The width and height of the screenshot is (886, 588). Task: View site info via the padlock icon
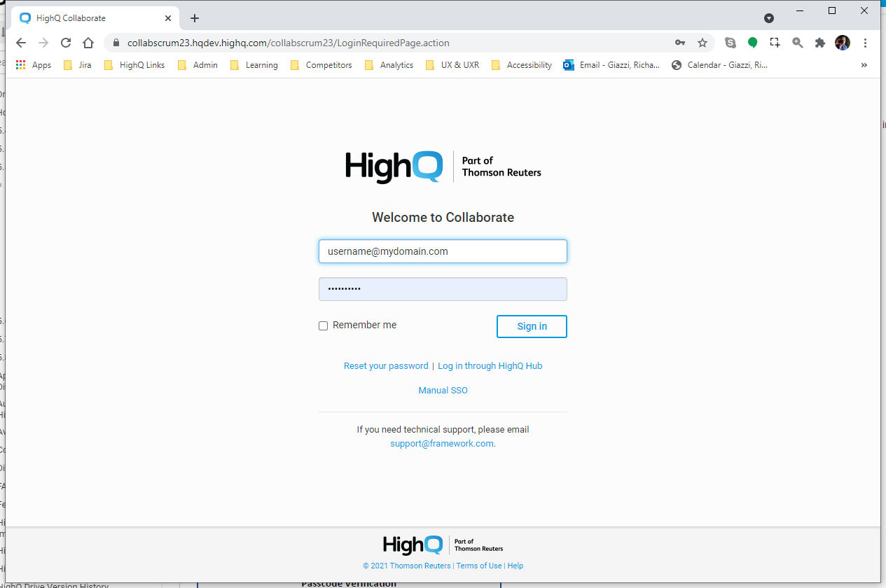(x=116, y=43)
